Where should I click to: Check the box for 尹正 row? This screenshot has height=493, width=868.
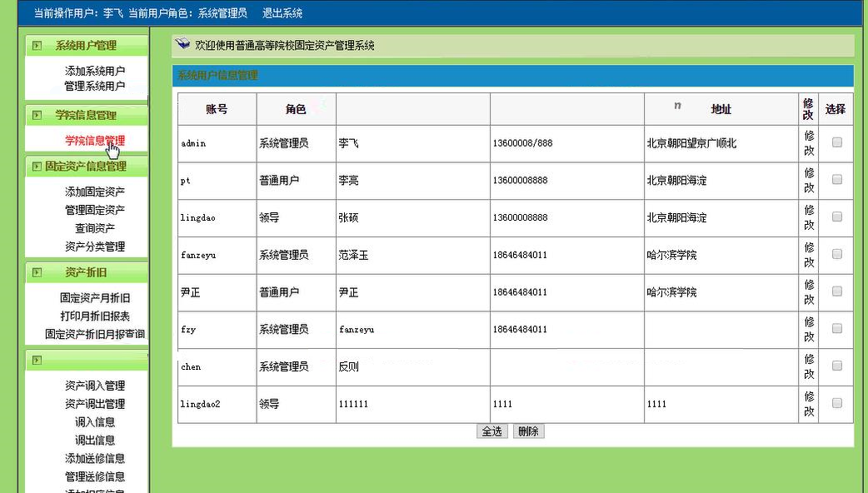(x=837, y=291)
